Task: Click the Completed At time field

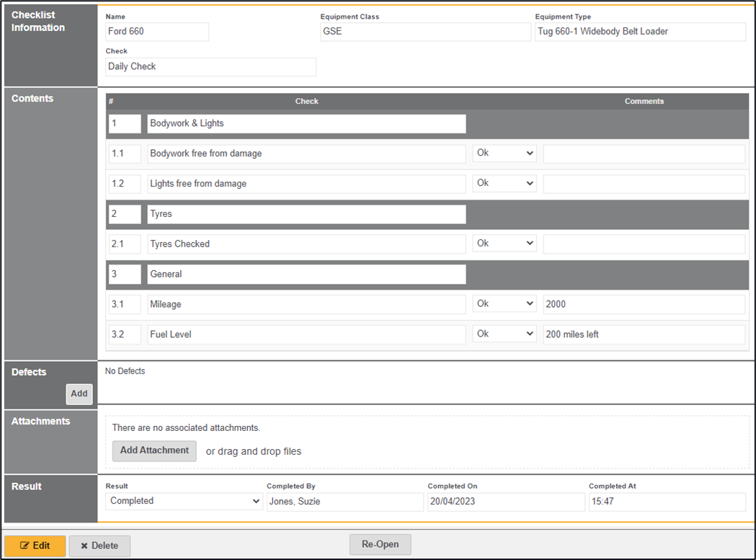Action: click(x=667, y=502)
